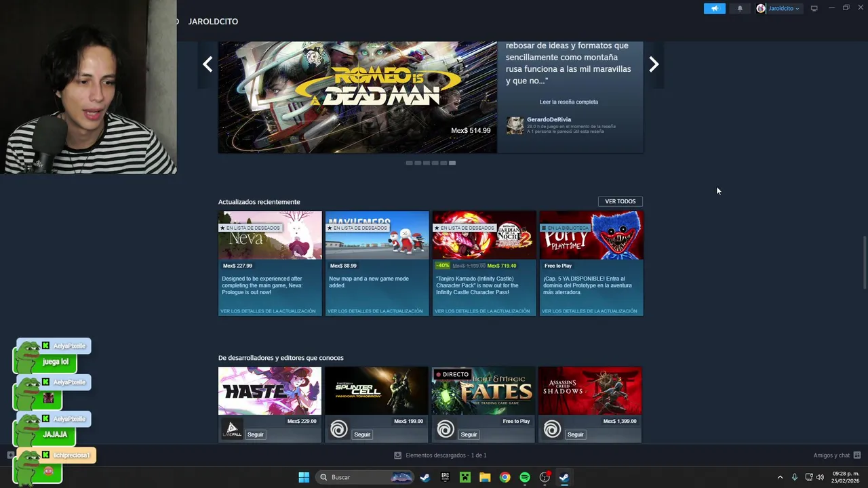
Task: Click the search highlight image in taskbar search
Action: click(x=401, y=477)
